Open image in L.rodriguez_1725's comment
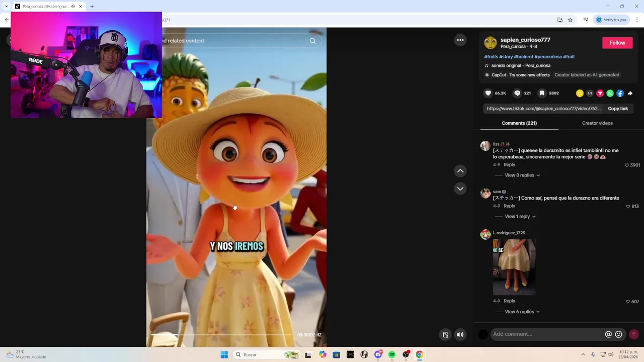This screenshot has width=644, height=362. coord(514,267)
